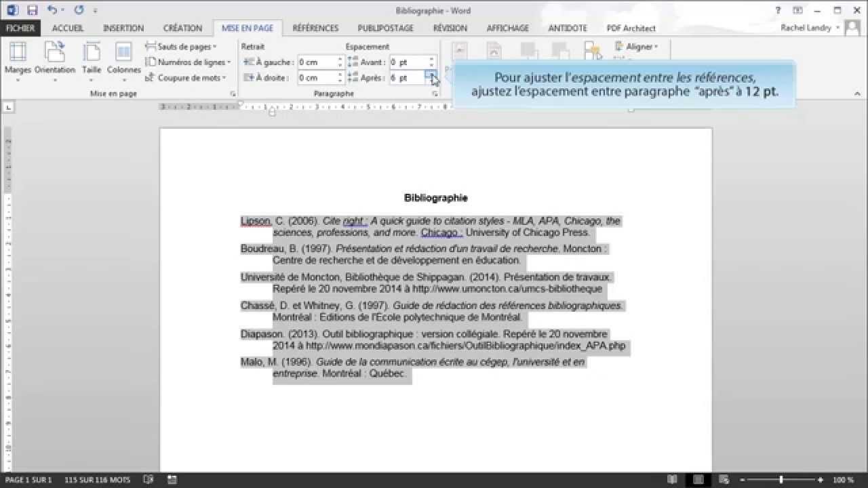This screenshot has width=868, height=488.
Task: Switch to the PUBLIPOSTAGE tab
Action: [385, 28]
